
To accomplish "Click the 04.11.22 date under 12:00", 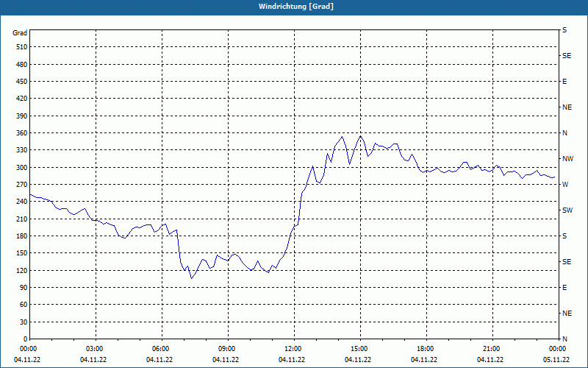I will tap(292, 360).
